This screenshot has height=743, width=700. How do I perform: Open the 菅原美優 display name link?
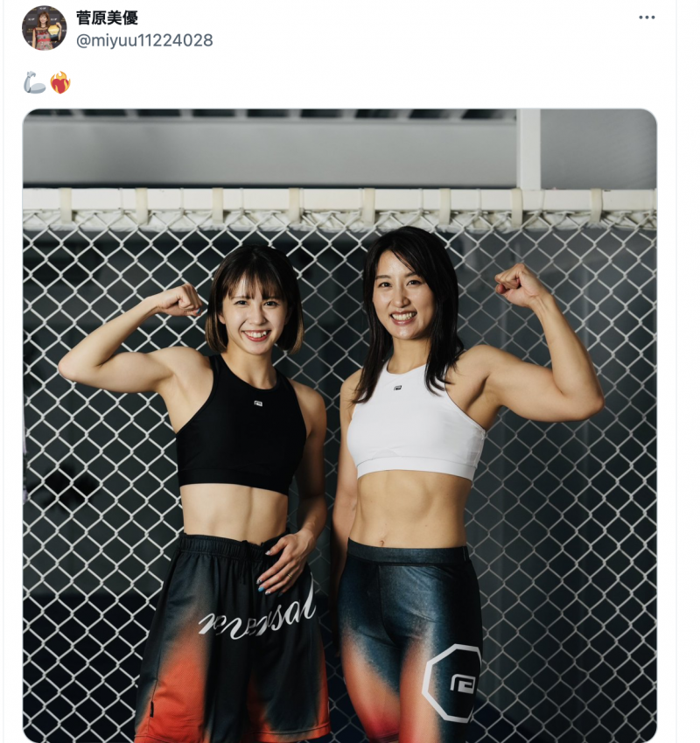click(x=107, y=18)
